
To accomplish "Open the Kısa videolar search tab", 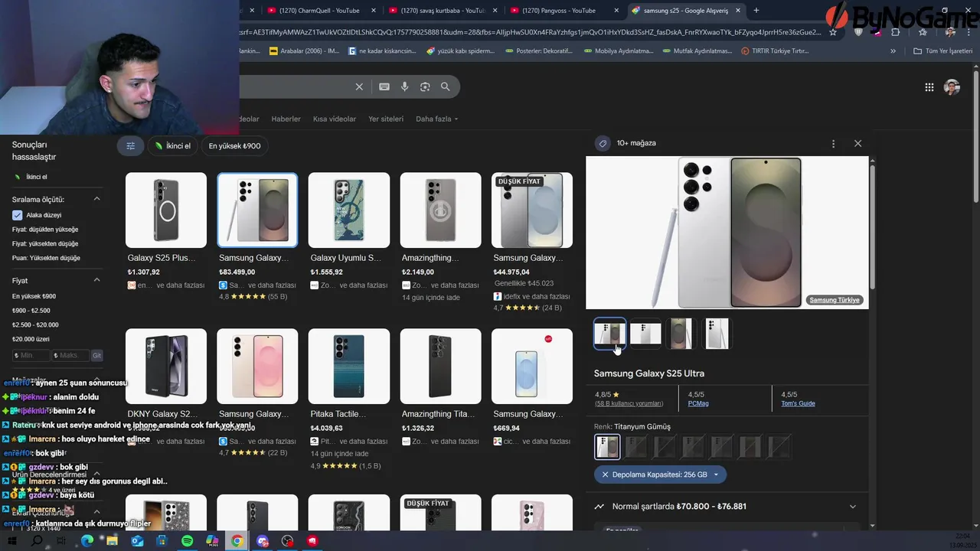I will pos(335,119).
